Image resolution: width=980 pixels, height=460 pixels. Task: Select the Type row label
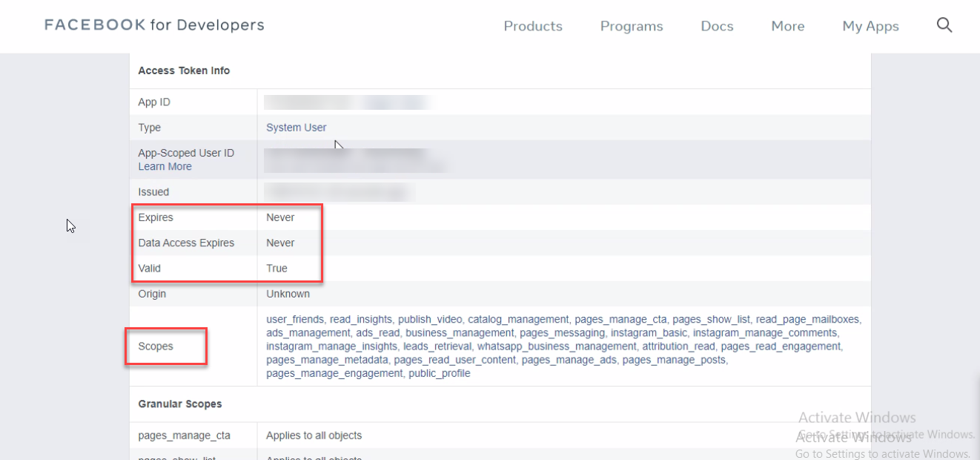point(149,128)
